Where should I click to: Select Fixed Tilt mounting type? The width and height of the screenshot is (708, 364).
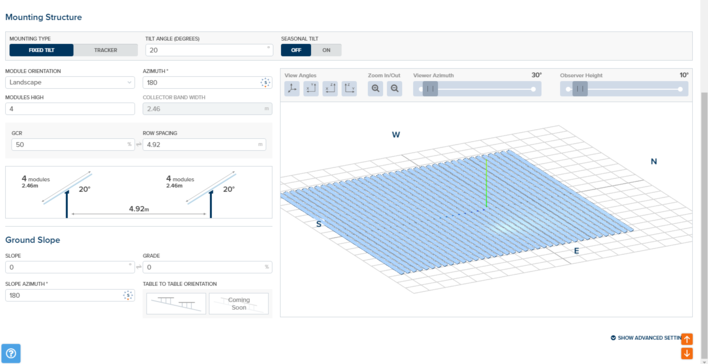click(42, 50)
